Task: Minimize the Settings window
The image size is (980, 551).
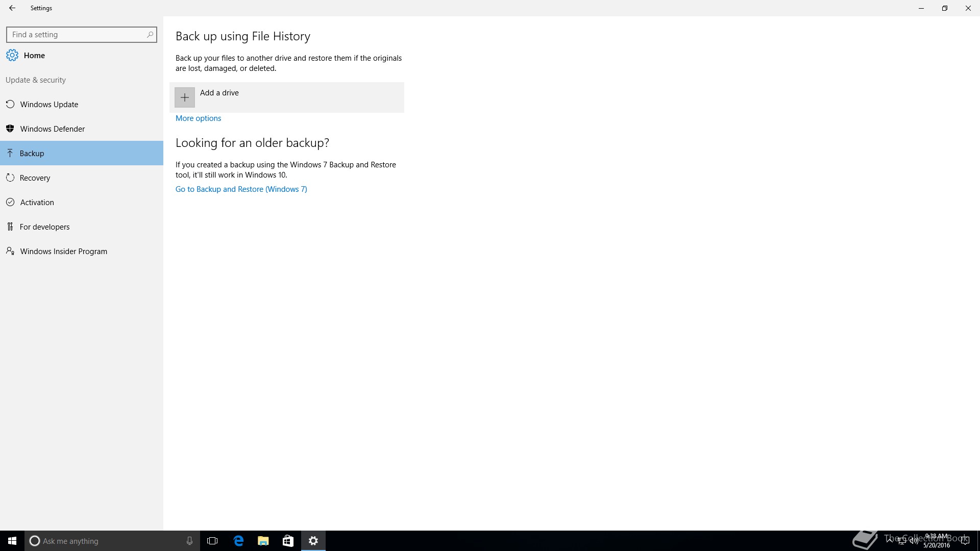Action: pos(921,8)
